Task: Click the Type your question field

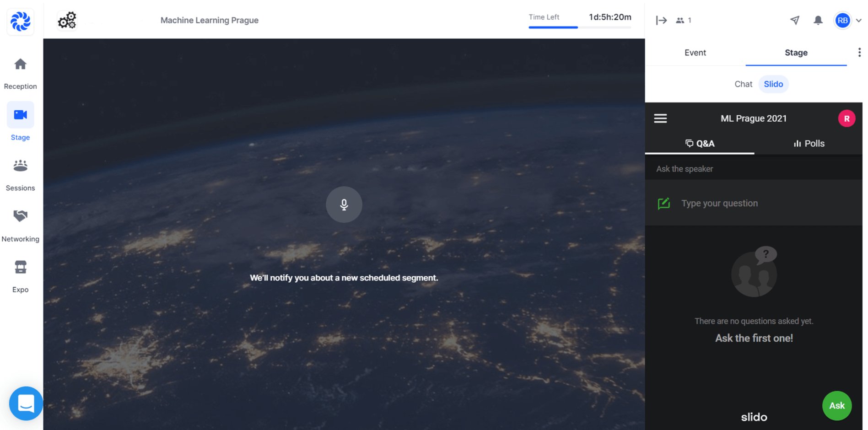Action: tap(754, 203)
